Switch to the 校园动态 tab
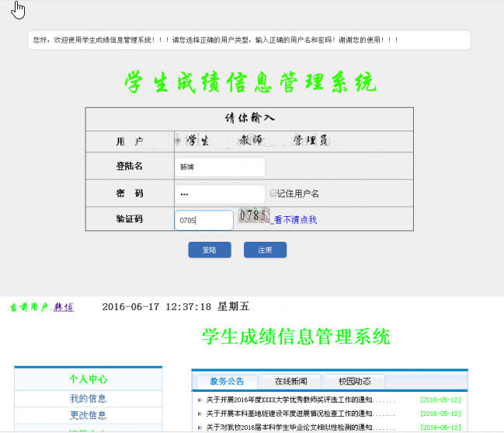 (x=355, y=382)
